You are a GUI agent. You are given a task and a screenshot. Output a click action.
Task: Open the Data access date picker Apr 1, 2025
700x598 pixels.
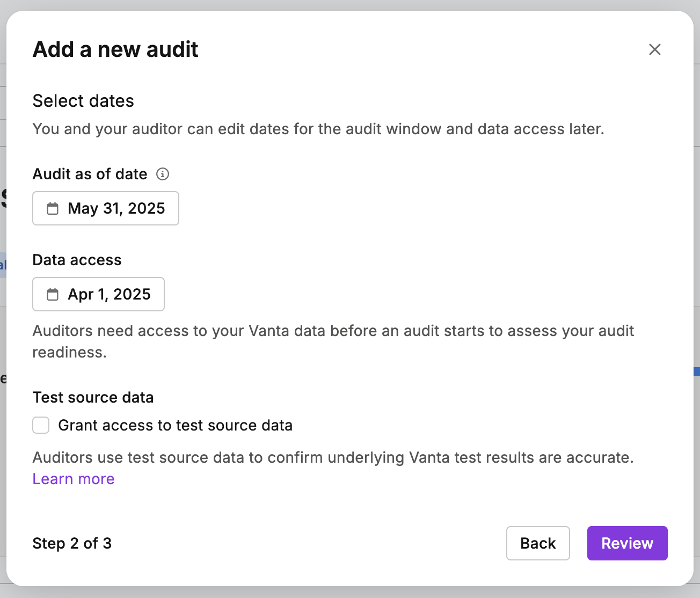[x=98, y=294]
